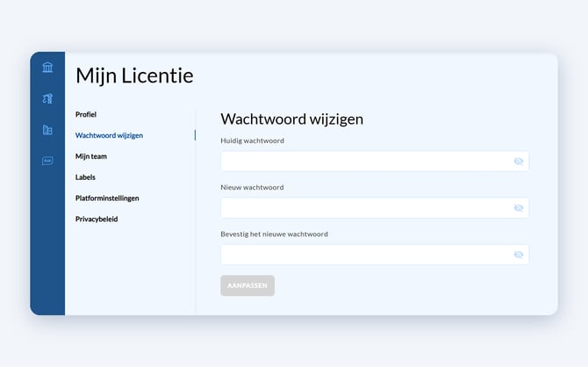The width and height of the screenshot is (588, 367).
Task: Open the Labels section
Action: 85,177
